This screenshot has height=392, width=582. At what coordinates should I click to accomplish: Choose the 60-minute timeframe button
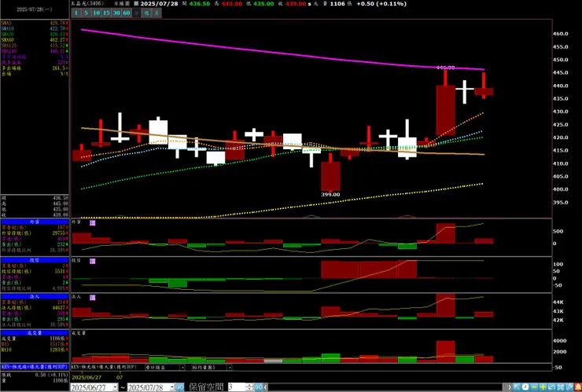pos(127,13)
